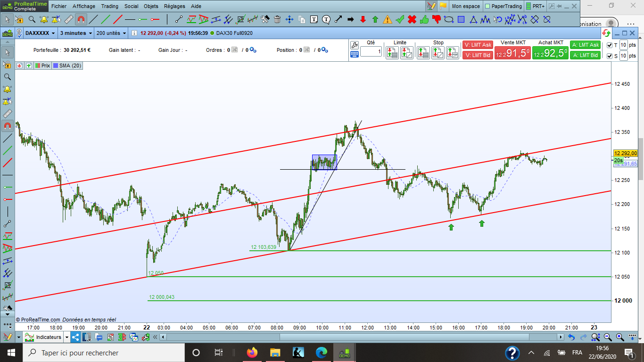This screenshot has width=644, height=362.
Task: Select the magnet snap tool in the top toolbar
Action: point(81,19)
